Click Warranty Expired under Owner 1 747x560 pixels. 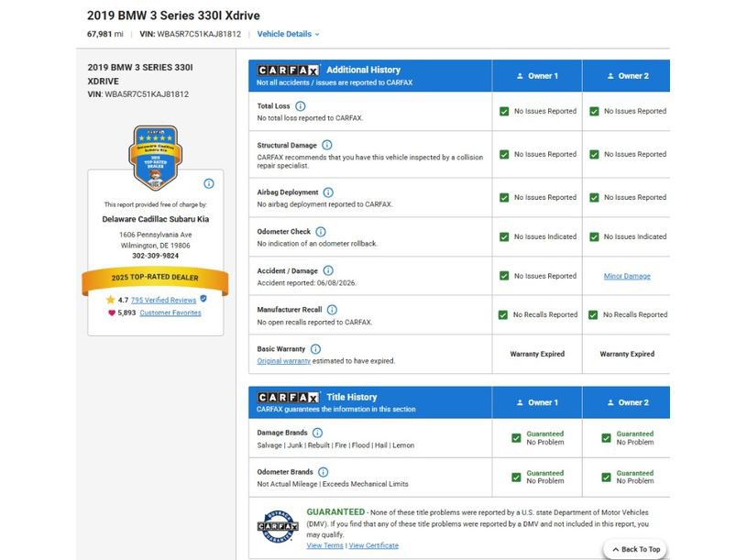click(x=537, y=354)
